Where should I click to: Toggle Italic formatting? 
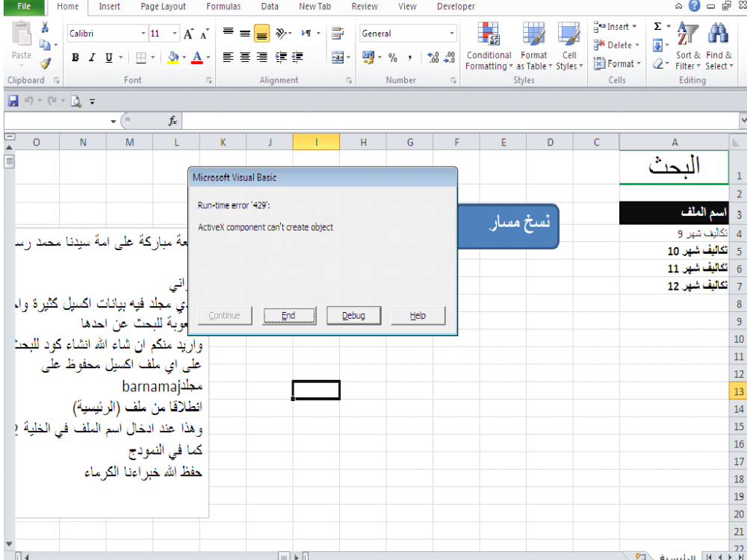92,57
